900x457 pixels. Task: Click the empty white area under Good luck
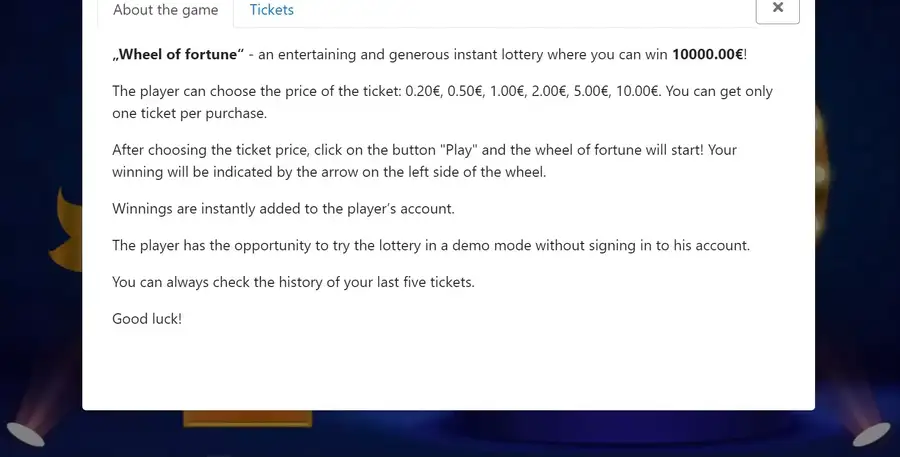448,367
